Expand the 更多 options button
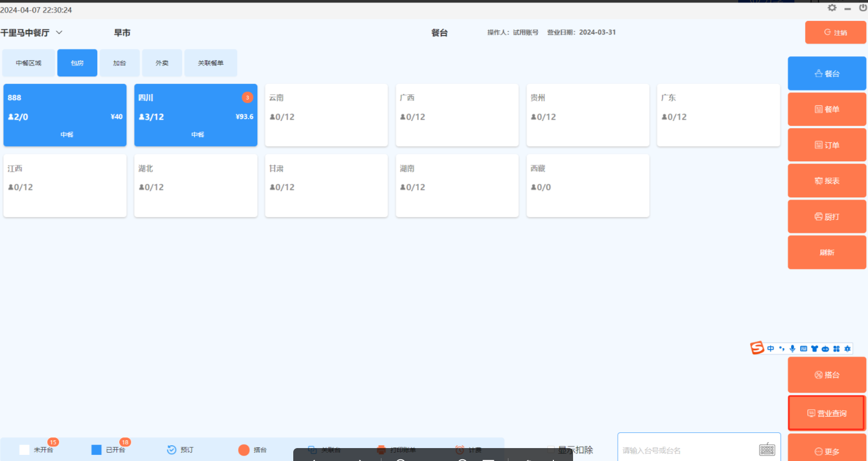The height and width of the screenshot is (461, 868). [x=826, y=451]
